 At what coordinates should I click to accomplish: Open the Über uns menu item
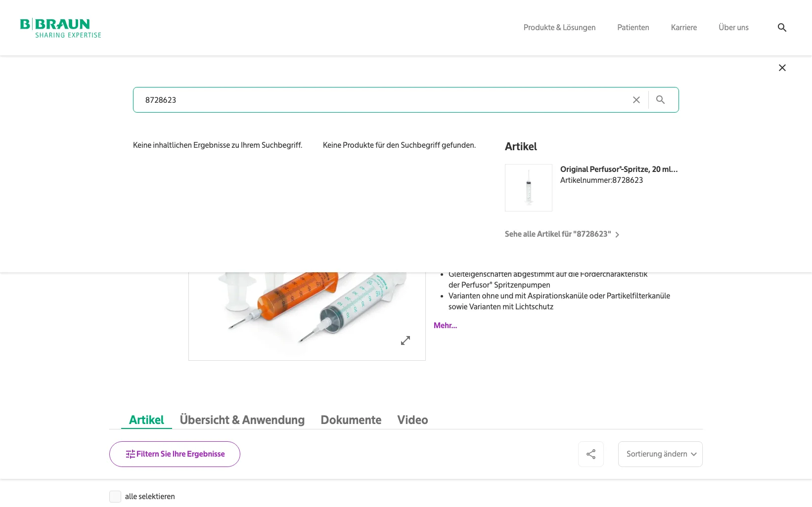(x=733, y=28)
